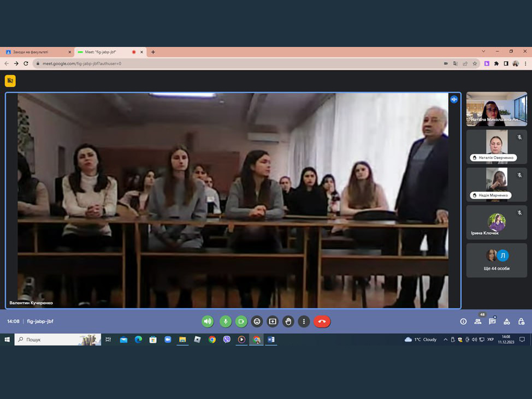Open the chat with everyone panel
The height and width of the screenshot is (399, 532).
point(492,321)
